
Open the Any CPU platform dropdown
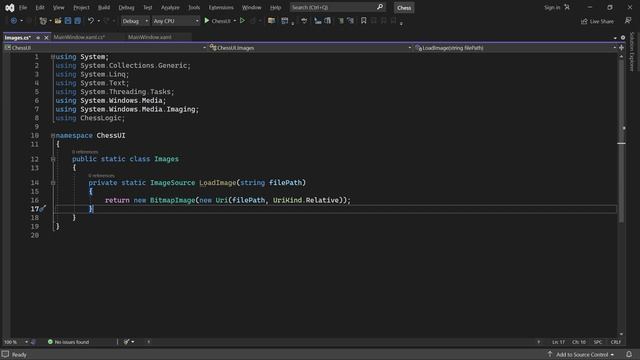(176, 21)
